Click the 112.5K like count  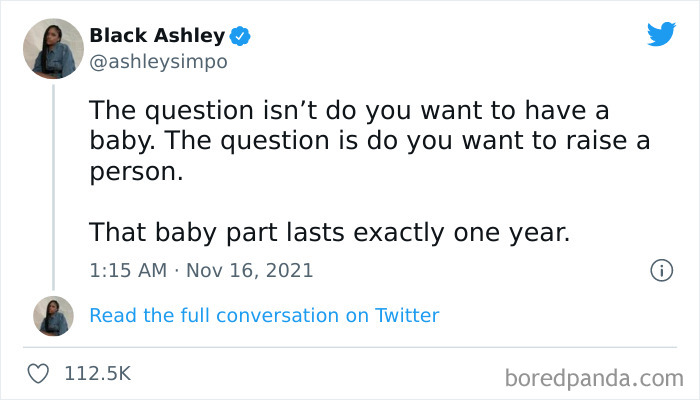97,374
